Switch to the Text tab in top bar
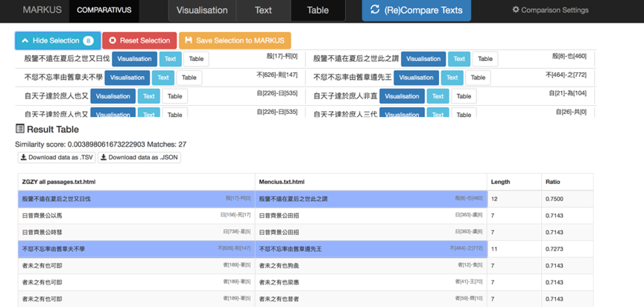This screenshot has width=644, height=307. point(263,10)
